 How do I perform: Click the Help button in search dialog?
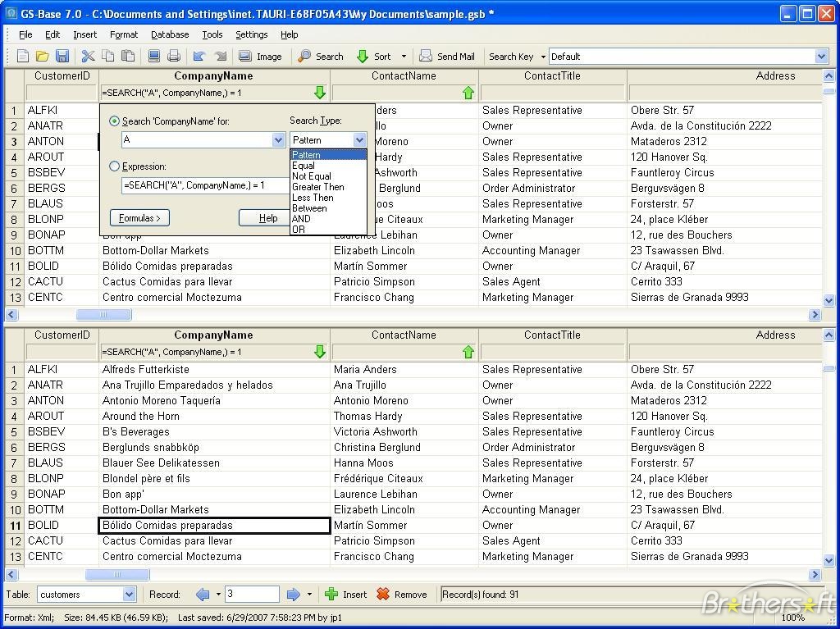(x=265, y=218)
